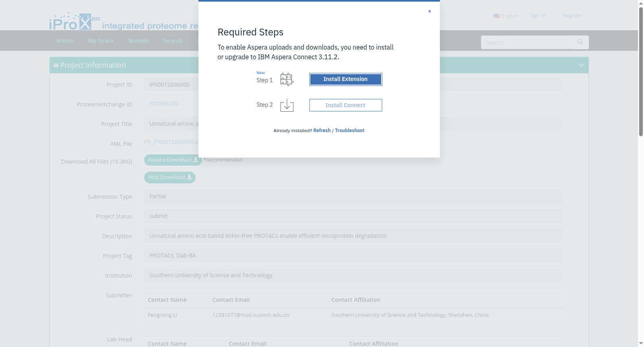644x347 pixels.
Task: Click the Submitter Contact Email column header
Action: [x=231, y=300]
